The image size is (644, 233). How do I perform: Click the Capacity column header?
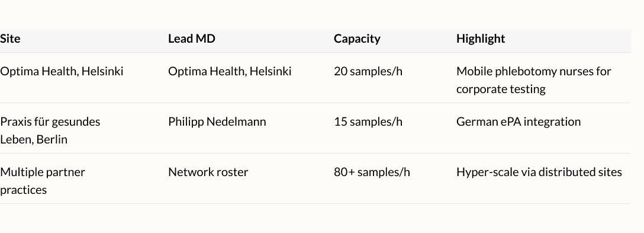357,39
